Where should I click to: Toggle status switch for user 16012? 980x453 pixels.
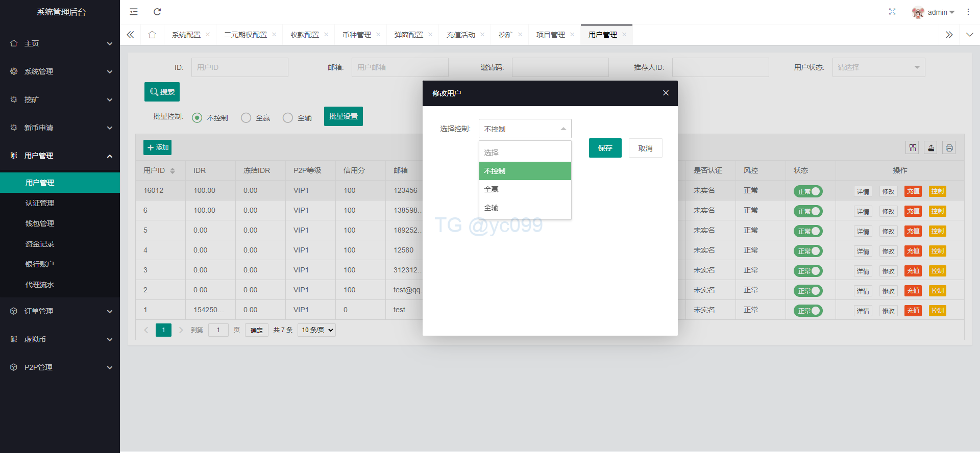[x=808, y=191]
